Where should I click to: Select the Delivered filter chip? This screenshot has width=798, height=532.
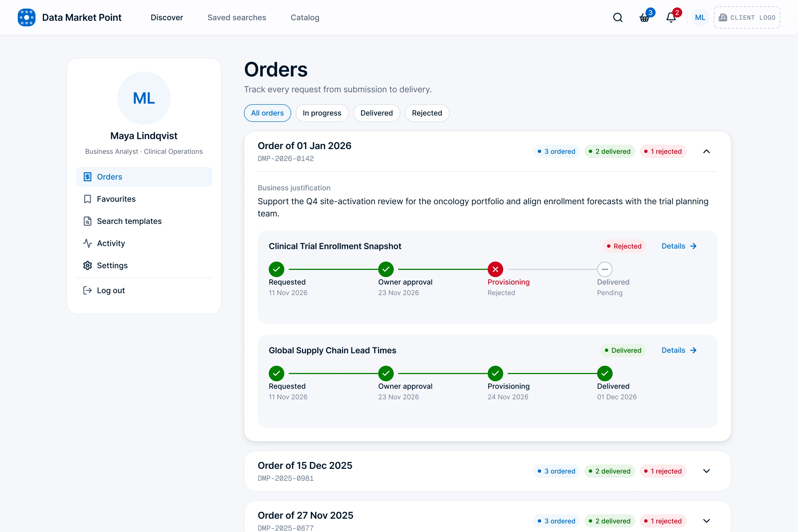[377, 113]
